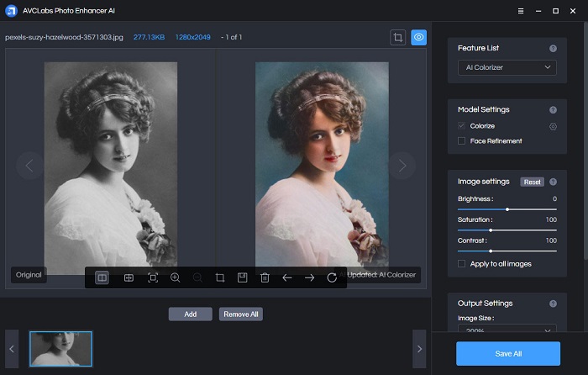The height and width of the screenshot is (375, 588).
Task: Go to next image with right preview chevron
Action: coord(402,165)
